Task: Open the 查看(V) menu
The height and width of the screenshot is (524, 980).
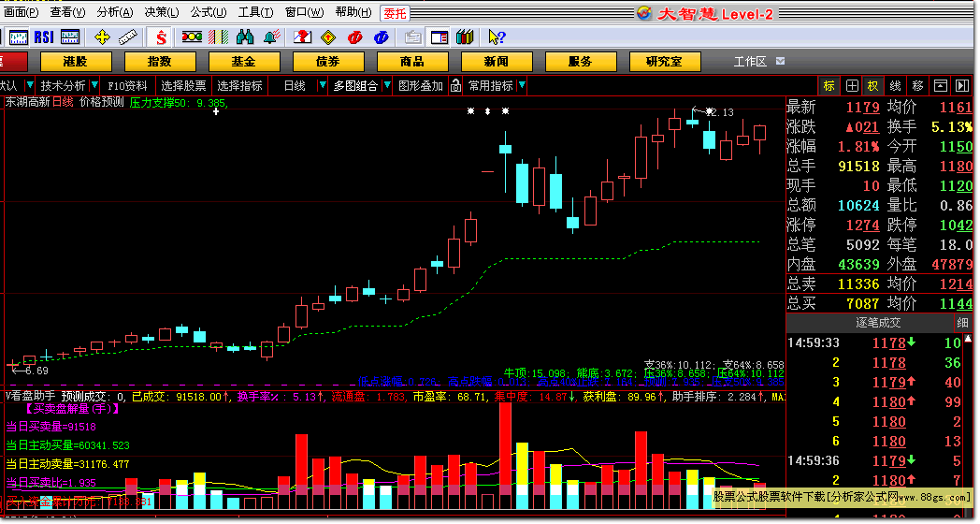Action: pos(67,12)
